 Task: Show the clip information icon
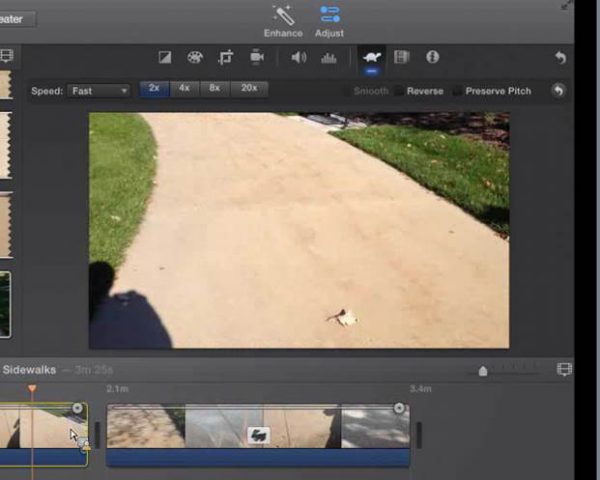click(432, 58)
